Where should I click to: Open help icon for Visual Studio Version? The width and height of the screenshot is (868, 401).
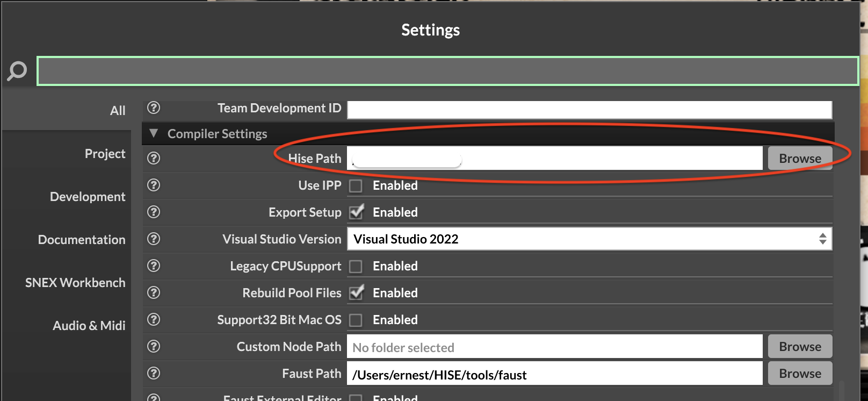(x=154, y=239)
